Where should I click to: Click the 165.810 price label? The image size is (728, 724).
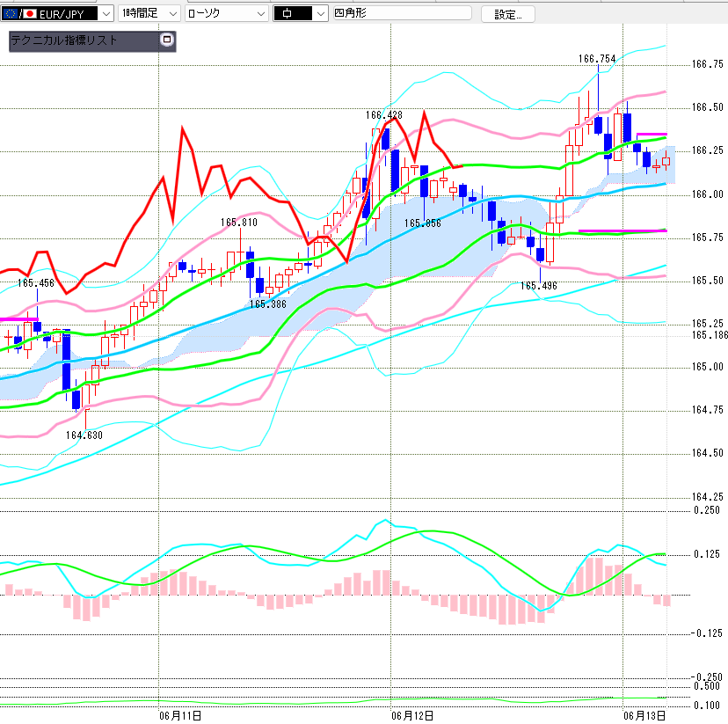[x=238, y=223]
